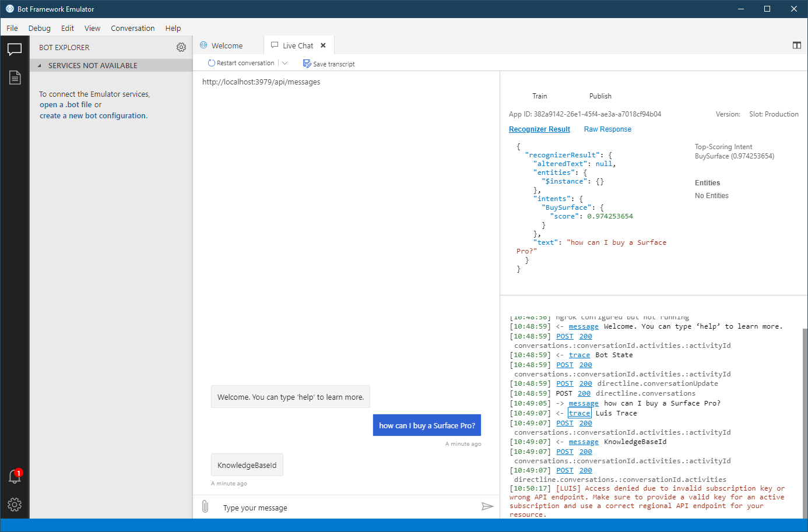Viewport: 808px width, 532px height.
Task: Click Restart conversation button
Action: (241, 63)
